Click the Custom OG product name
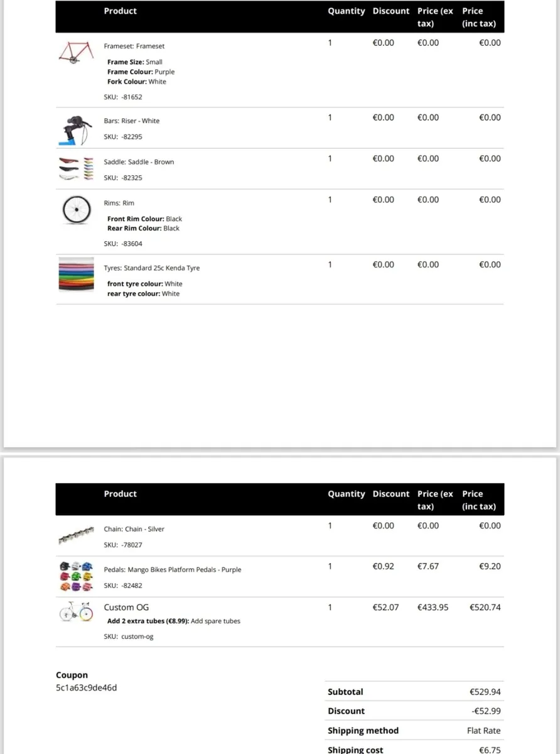 126,608
